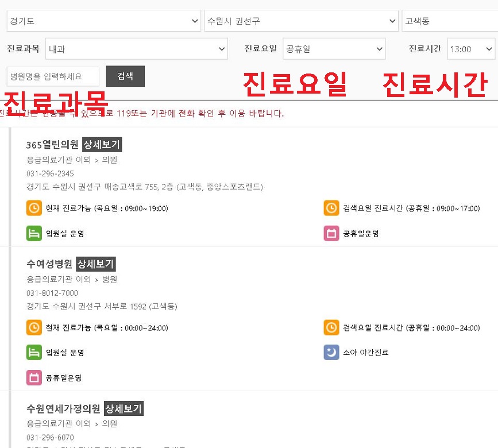Click 검색요일 진료시간 공휴일 09:00~17:00 text
498x448 pixels.
(x=411, y=208)
